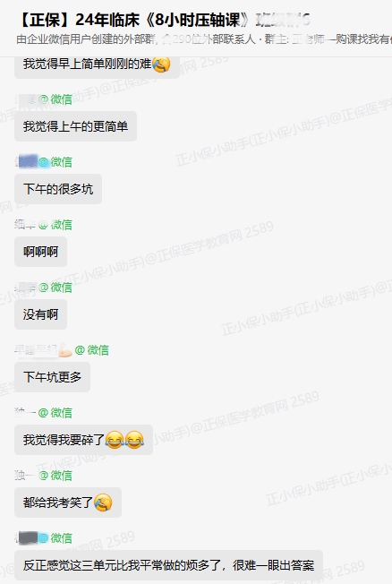Click the @微信 label above 下午的很多坑
This screenshot has width=392, height=584.
click(x=55, y=162)
